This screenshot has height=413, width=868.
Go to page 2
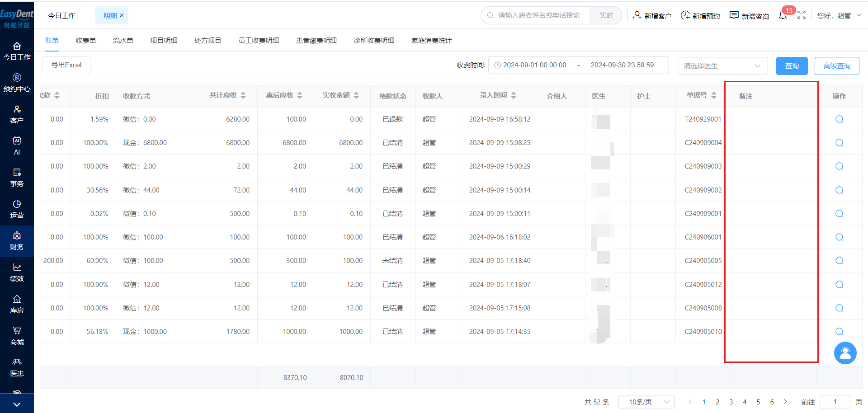[717, 402]
